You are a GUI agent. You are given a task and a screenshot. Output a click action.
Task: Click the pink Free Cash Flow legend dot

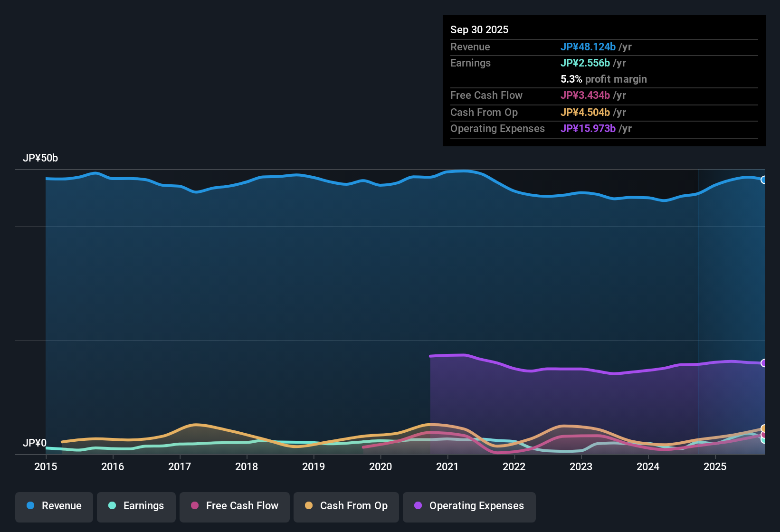tap(194, 506)
